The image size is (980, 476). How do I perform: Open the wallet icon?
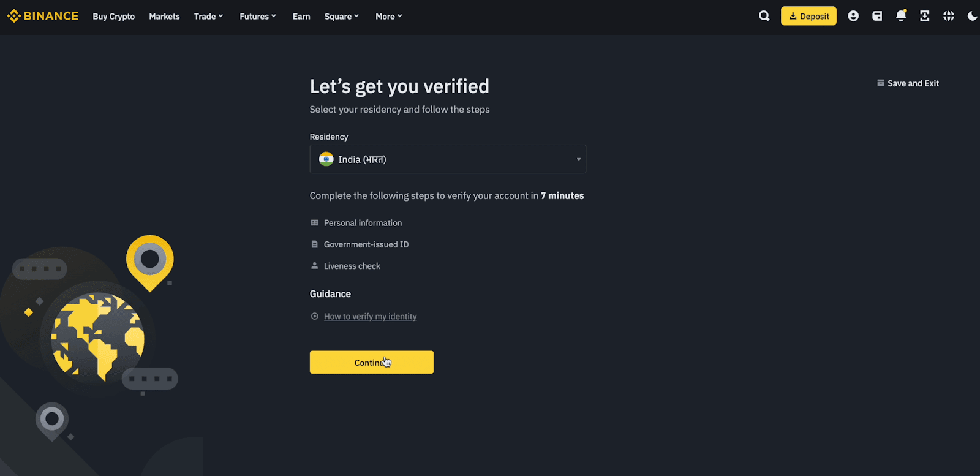tap(877, 16)
